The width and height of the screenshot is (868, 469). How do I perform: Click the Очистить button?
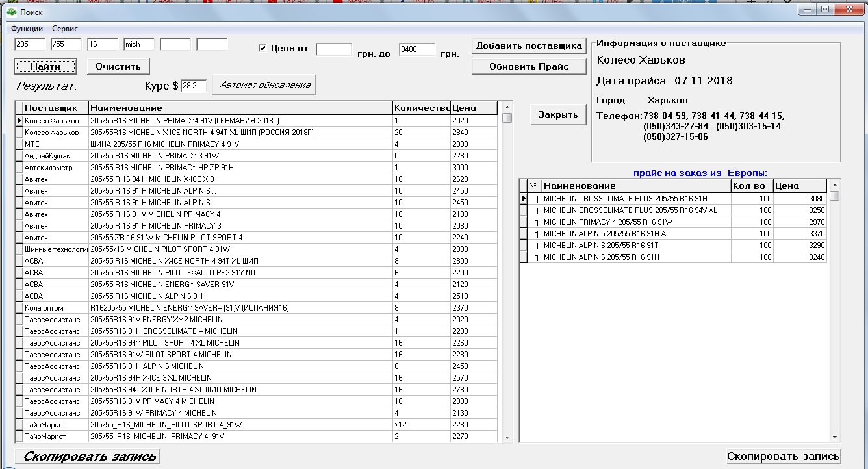click(x=118, y=66)
